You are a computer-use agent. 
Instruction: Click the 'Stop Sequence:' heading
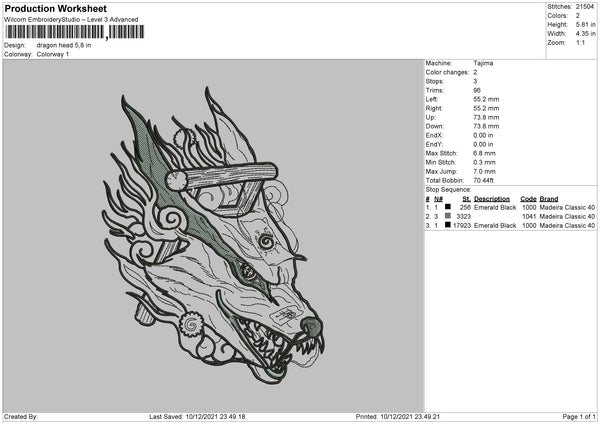448,190
